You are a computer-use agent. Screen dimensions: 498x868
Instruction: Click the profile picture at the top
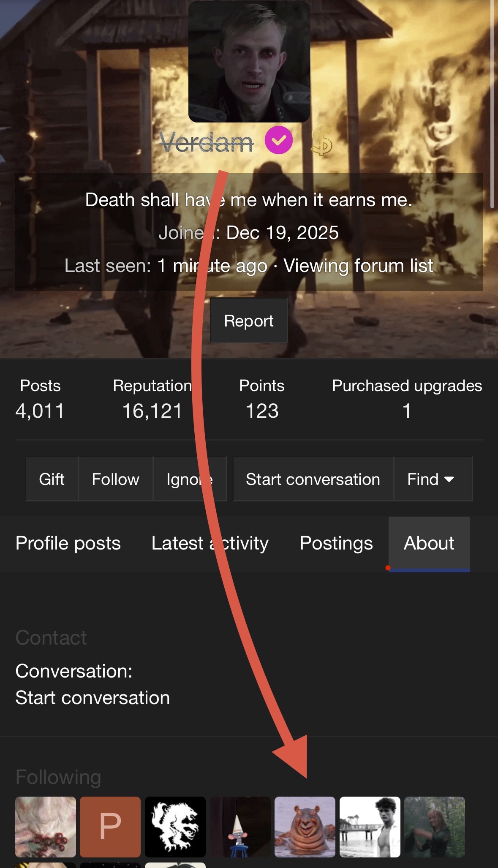249,62
